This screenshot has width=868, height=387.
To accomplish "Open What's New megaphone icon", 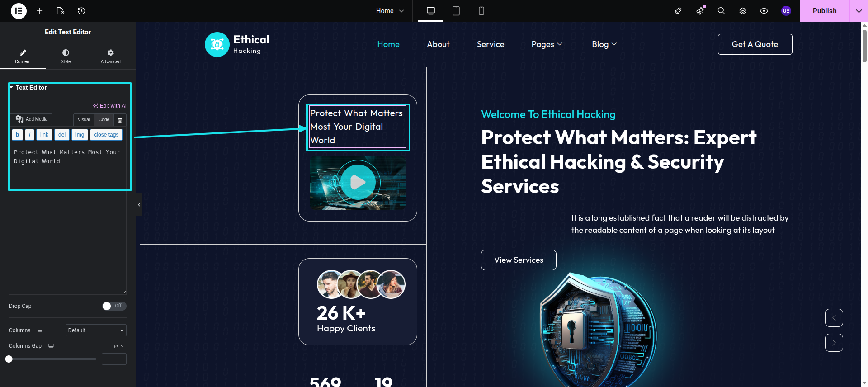I will (x=700, y=11).
